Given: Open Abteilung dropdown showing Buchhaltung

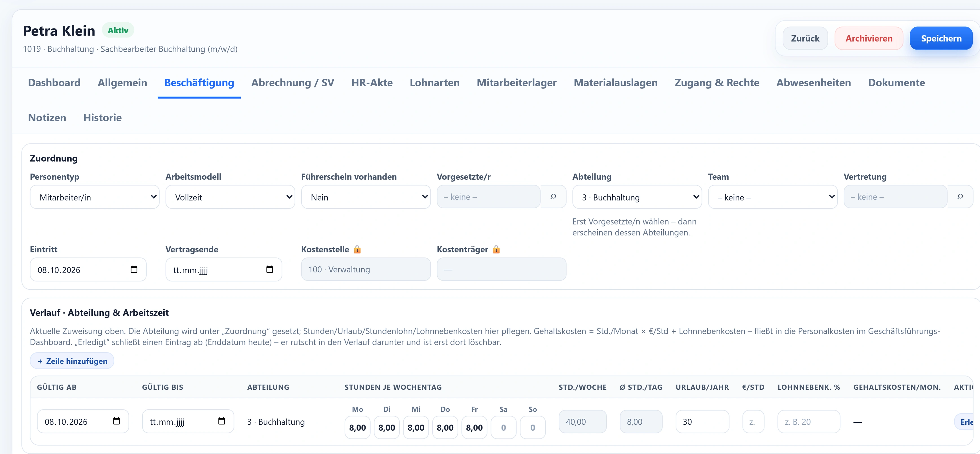Looking at the screenshot, I should coord(637,197).
